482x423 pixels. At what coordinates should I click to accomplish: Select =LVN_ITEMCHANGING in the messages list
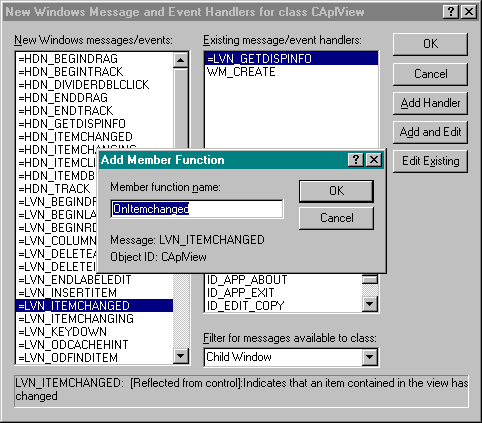pyautogui.click(x=94, y=319)
